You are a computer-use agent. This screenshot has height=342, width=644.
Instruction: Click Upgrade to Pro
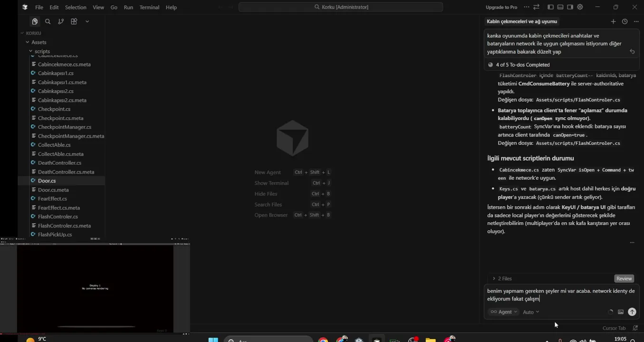click(x=501, y=7)
